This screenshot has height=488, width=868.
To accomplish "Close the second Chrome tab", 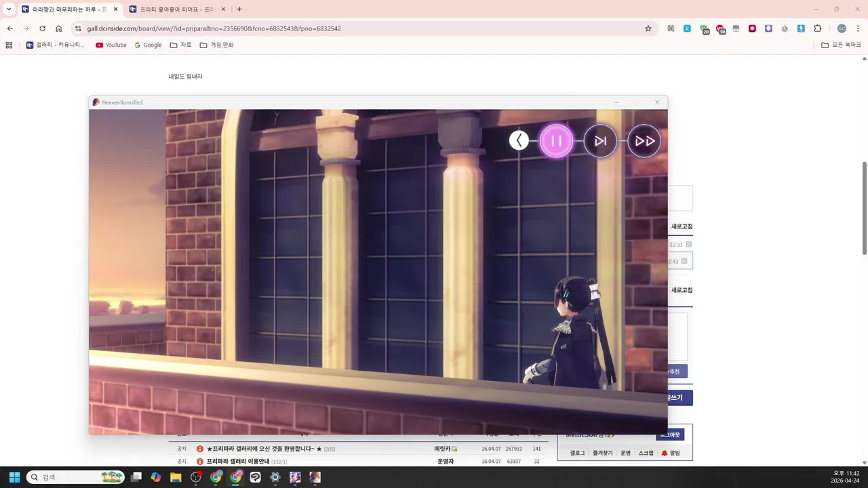I will (x=224, y=9).
